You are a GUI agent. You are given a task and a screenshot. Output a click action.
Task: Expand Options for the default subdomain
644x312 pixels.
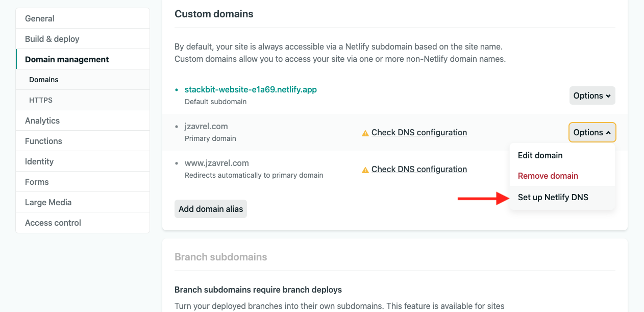pyautogui.click(x=592, y=95)
